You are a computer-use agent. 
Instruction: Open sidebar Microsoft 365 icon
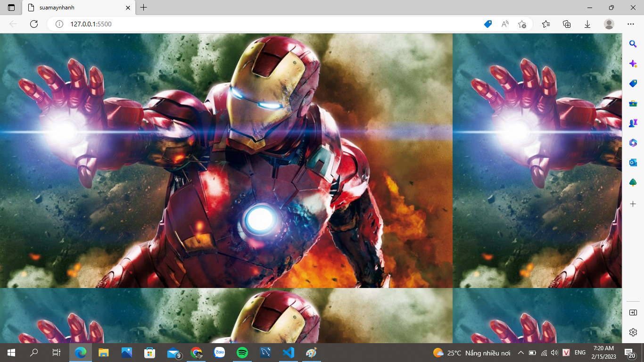633,143
